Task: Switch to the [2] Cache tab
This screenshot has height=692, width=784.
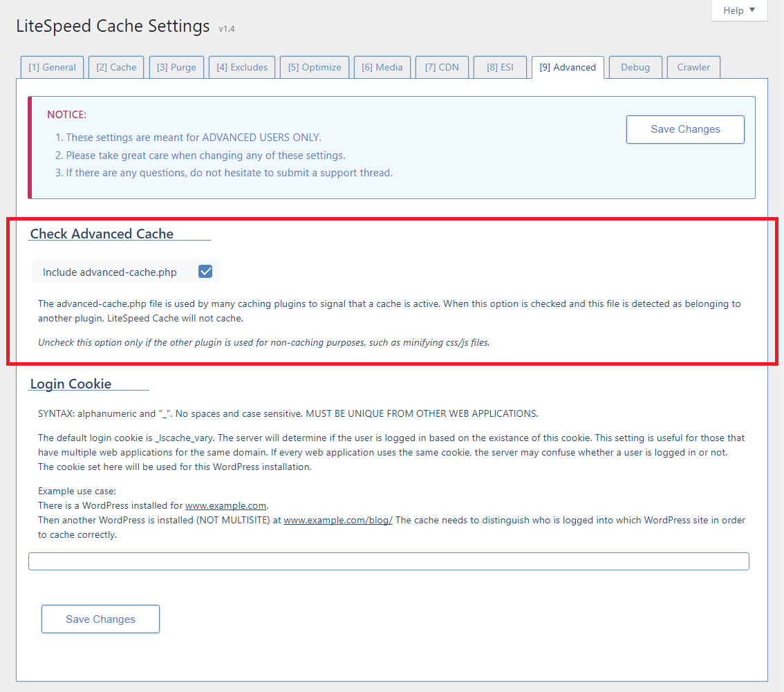Action: coord(116,67)
